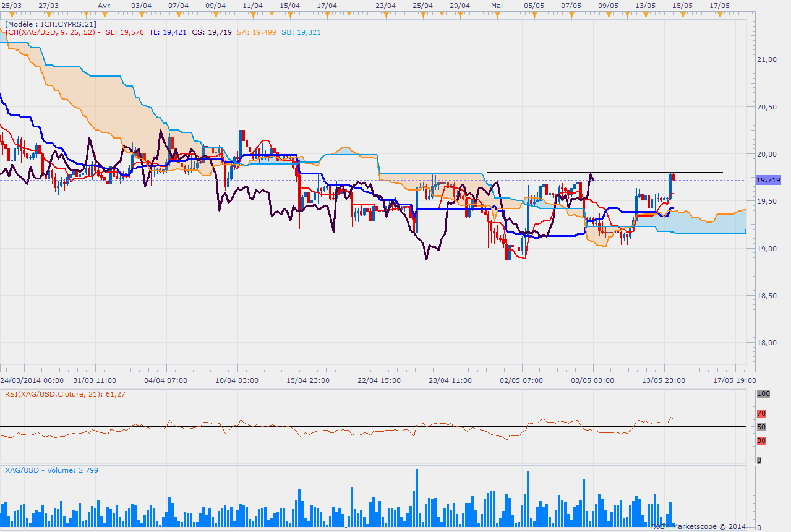791x532 pixels.
Task: Click the "17/05 19:00" time axis label
Action: (x=734, y=380)
